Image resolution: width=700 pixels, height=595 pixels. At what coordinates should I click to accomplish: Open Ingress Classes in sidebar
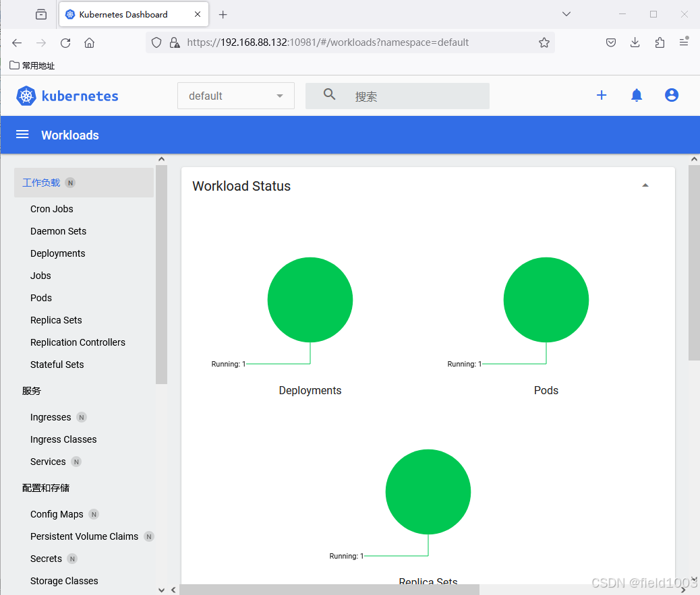coord(63,440)
